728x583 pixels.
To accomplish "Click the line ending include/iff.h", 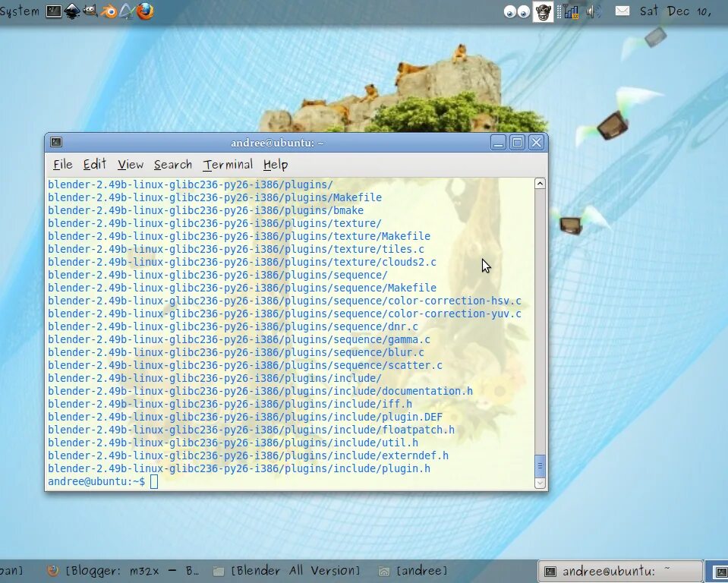I will (230, 405).
